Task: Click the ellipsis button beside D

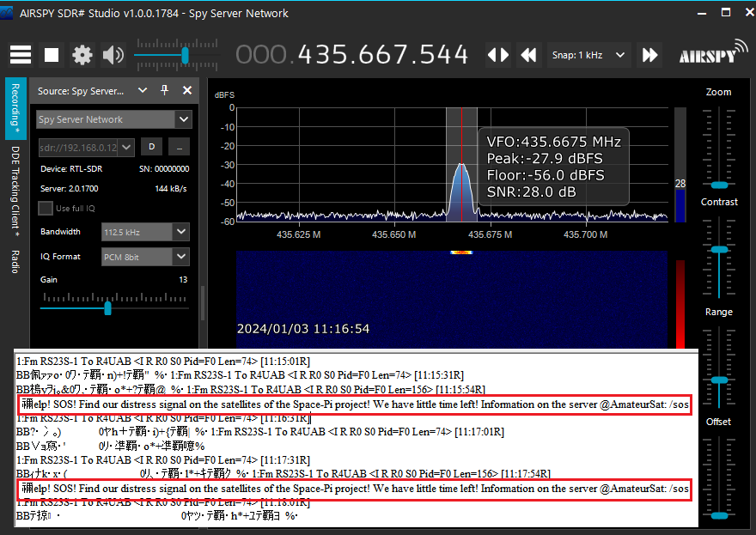Action: coord(180,147)
